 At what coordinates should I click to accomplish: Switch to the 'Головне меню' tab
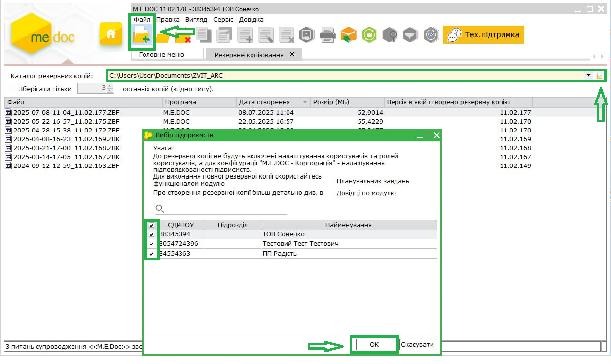(161, 54)
